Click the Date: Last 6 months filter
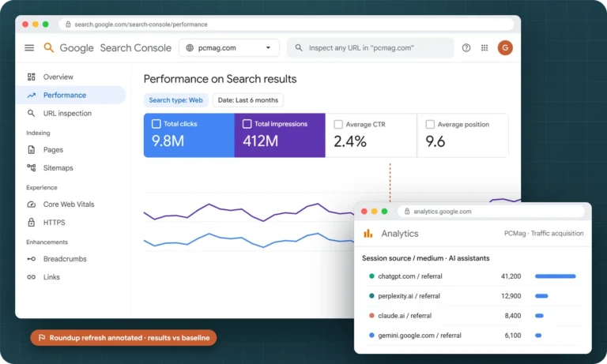The image size is (607, 364). pos(247,100)
